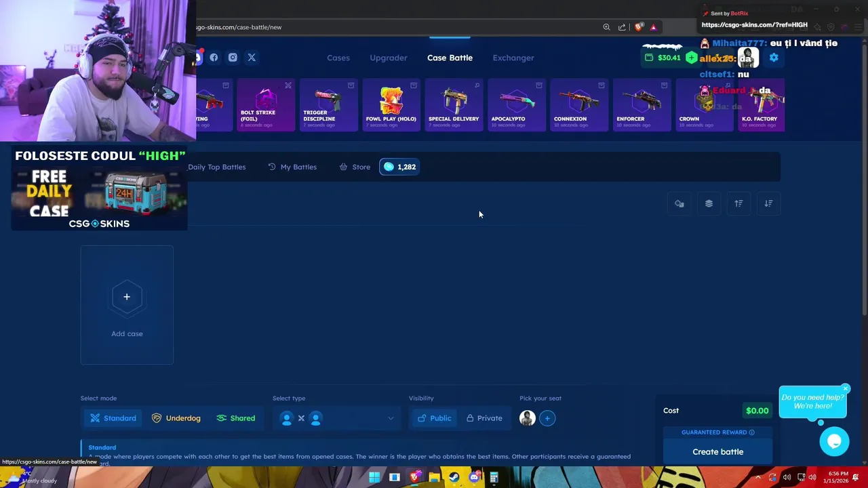Close the 'Do you need help' popup

[x=845, y=389]
